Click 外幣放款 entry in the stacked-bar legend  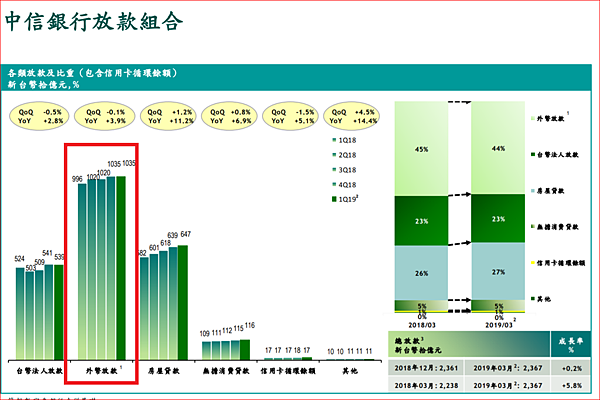[550, 119]
